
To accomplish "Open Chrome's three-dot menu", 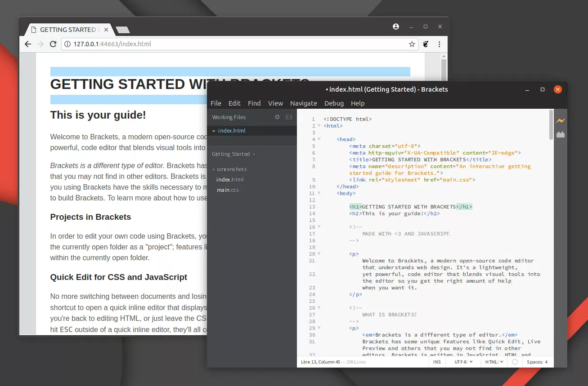I will pyautogui.click(x=439, y=44).
